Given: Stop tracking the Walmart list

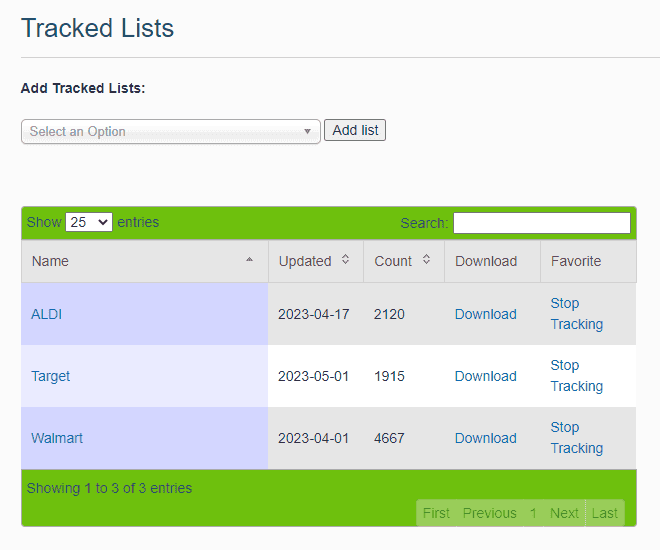Looking at the screenshot, I should click(576, 438).
